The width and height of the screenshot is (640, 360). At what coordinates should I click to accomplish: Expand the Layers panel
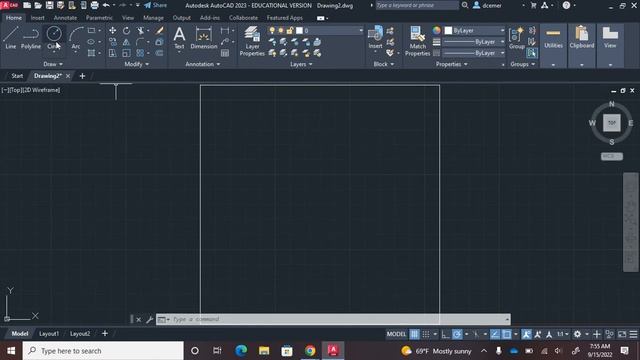pos(301,64)
